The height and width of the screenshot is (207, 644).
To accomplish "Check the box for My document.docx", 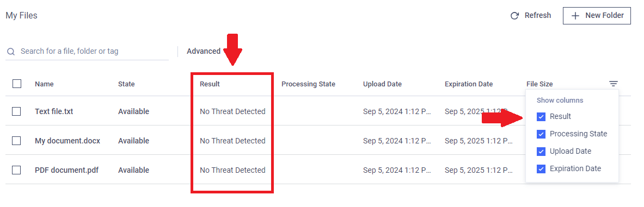I will click(x=16, y=141).
